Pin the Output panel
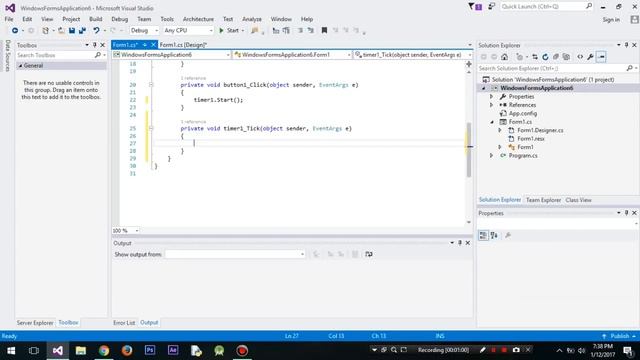This screenshot has height=360, width=640. coord(460,243)
